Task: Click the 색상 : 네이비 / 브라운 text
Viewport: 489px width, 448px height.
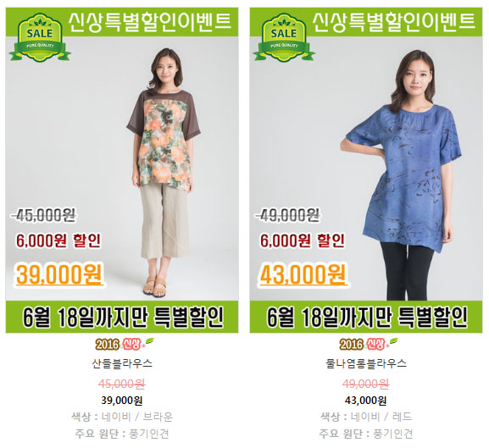Action: pos(122,417)
